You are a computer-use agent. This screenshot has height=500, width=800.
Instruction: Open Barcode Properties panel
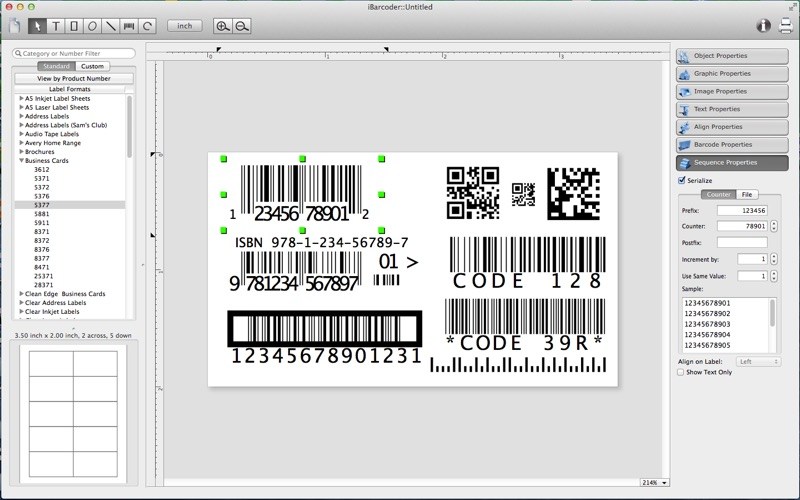click(731, 144)
